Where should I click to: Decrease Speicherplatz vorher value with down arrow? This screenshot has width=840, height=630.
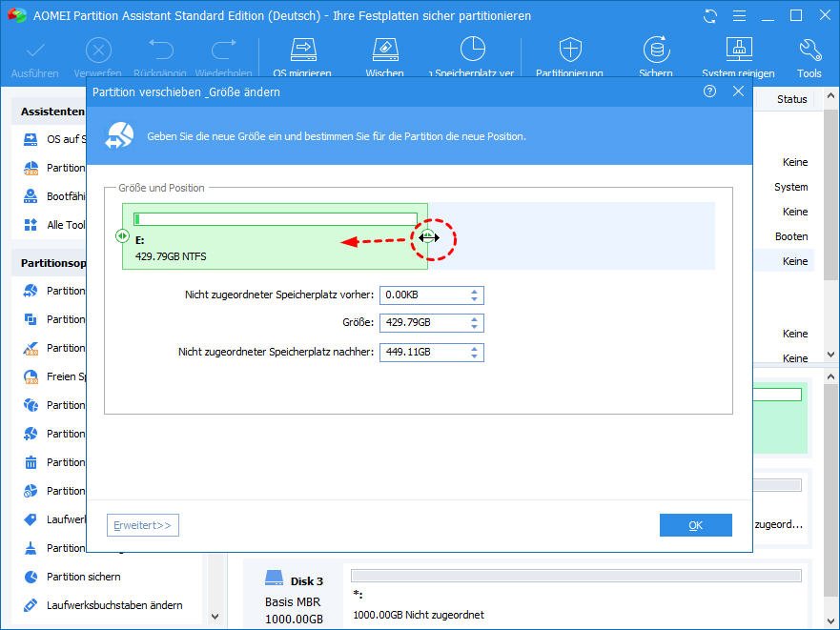(474, 299)
